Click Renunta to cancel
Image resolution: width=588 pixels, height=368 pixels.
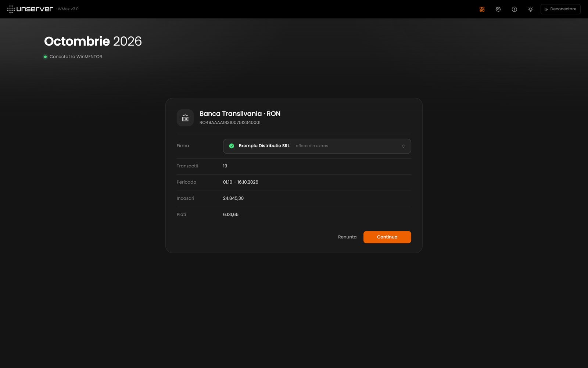click(347, 237)
